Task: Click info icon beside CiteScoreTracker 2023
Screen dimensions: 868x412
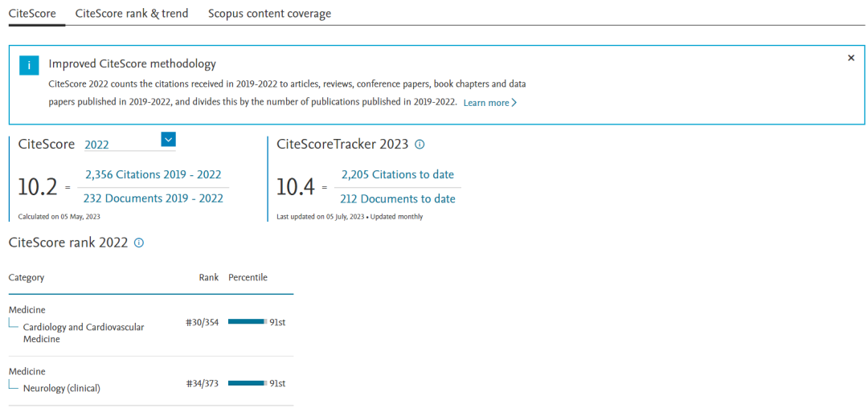Action: click(x=420, y=145)
